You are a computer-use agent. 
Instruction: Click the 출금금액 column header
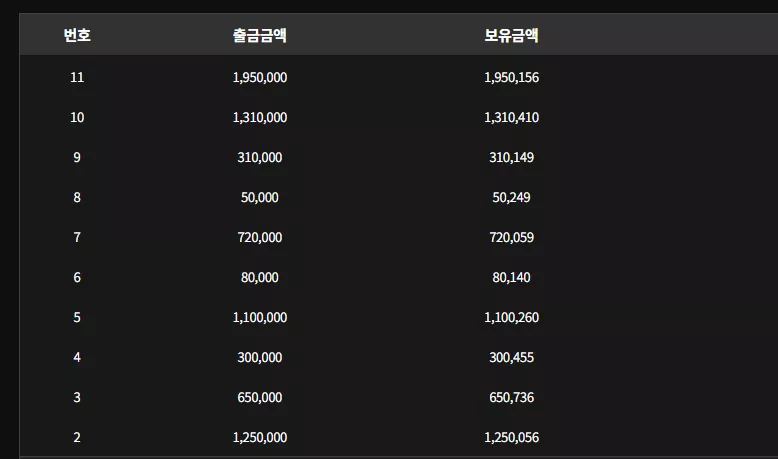259,35
